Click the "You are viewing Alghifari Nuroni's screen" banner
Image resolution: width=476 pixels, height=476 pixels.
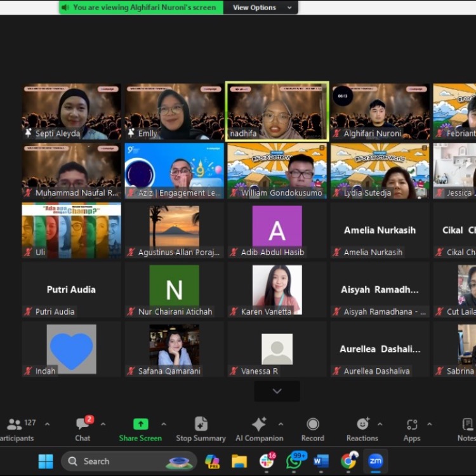141,7
